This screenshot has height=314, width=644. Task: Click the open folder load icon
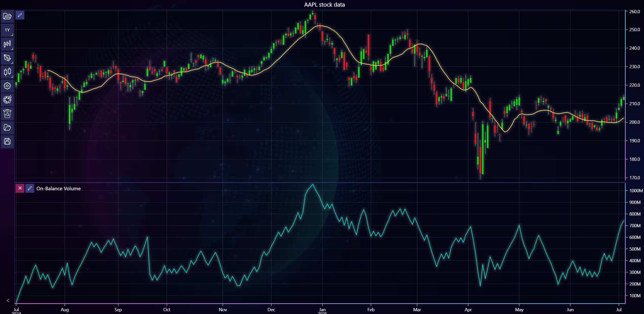pyautogui.click(x=7, y=128)
